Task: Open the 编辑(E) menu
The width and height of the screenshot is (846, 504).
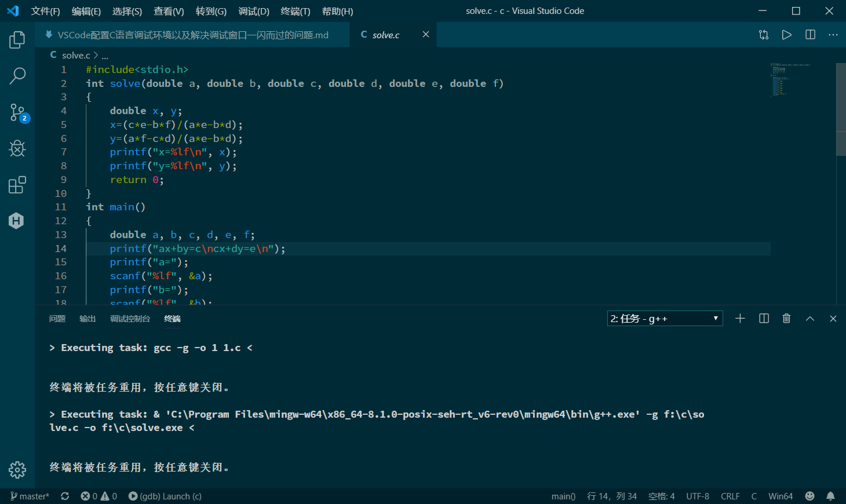Action: tap(86, 11)
